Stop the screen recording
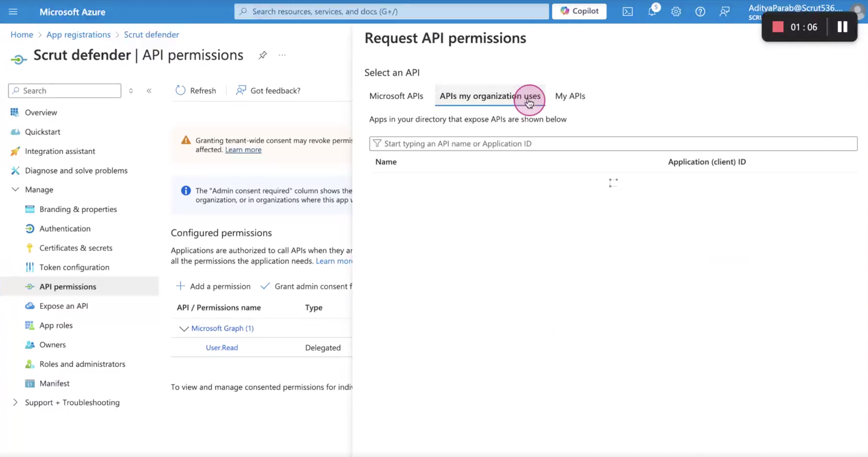Image resolution: width=868 pixels, height=457 pixels. [x=778, y=27]
